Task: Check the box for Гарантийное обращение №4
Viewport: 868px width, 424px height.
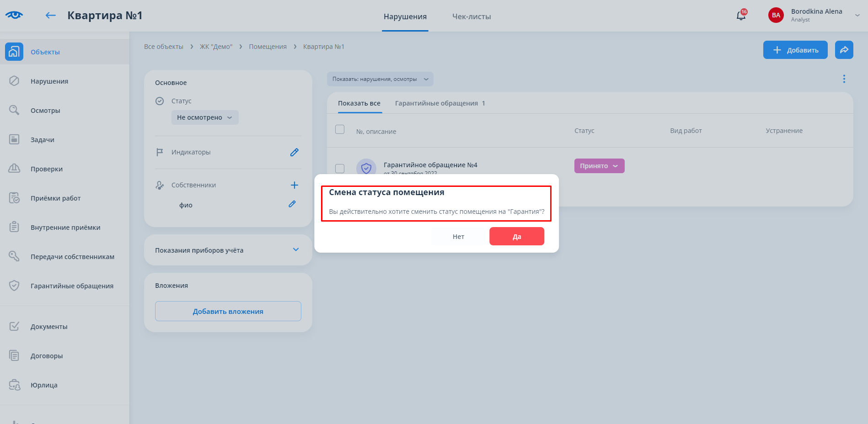Action: click(x=340, y=168)
